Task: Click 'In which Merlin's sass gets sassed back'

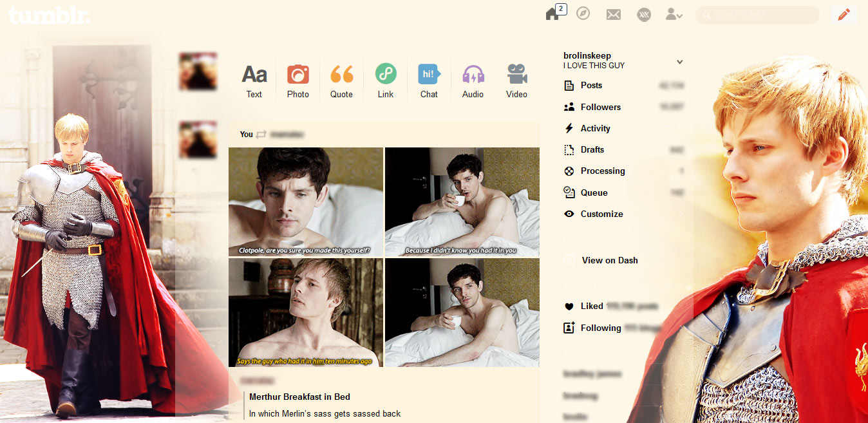Action: click(325, 413)
